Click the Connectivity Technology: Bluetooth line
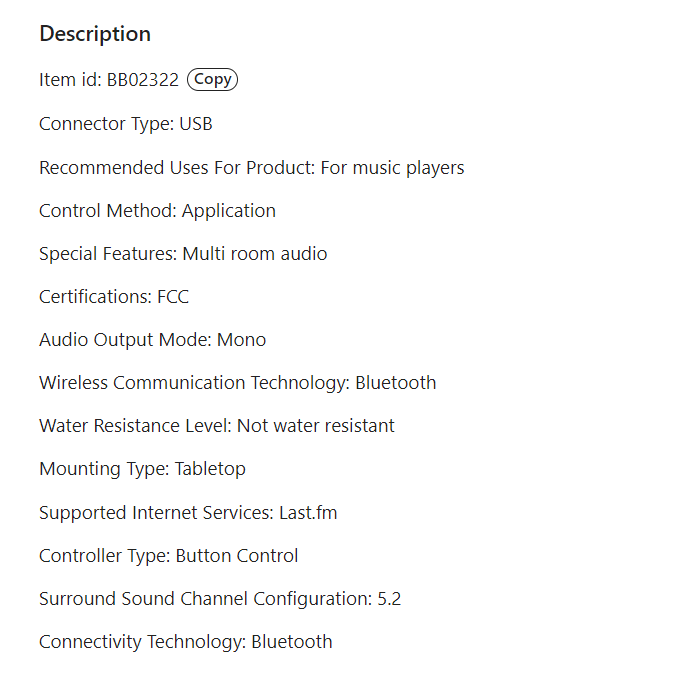689x693 pixels. 185,641
